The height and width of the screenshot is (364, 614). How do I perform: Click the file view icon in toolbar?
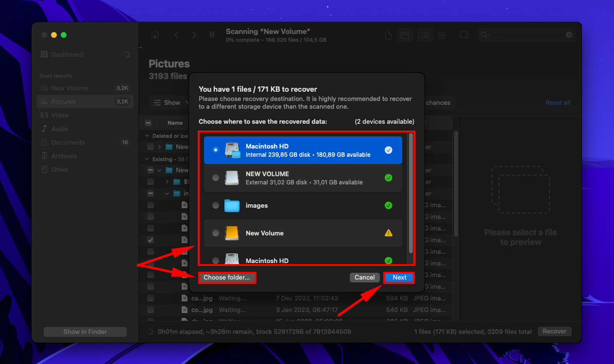(x=388, y=35)
